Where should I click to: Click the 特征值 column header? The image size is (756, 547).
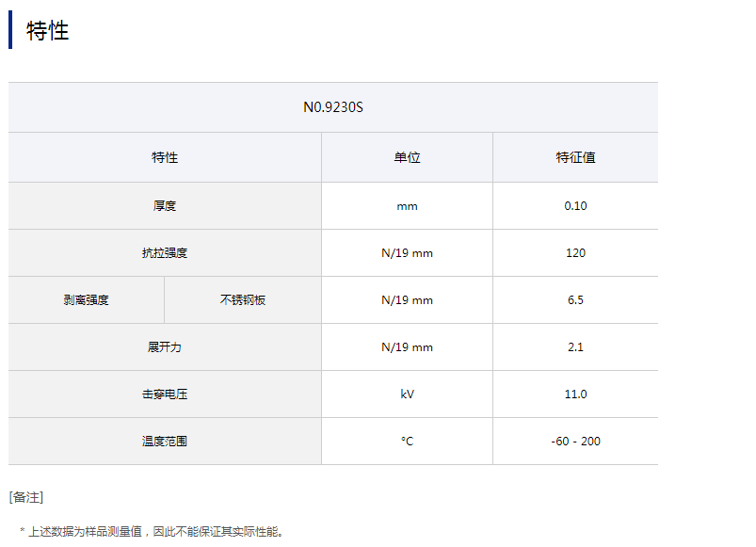[575, 157]
